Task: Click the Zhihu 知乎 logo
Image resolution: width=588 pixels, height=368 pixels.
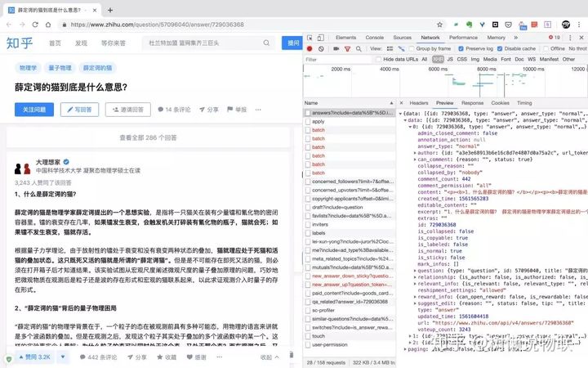Action: point(20,43)
